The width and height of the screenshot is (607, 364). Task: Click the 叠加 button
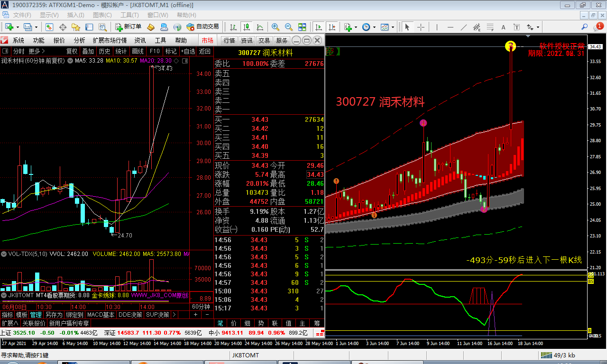click(x=88, y=51)
